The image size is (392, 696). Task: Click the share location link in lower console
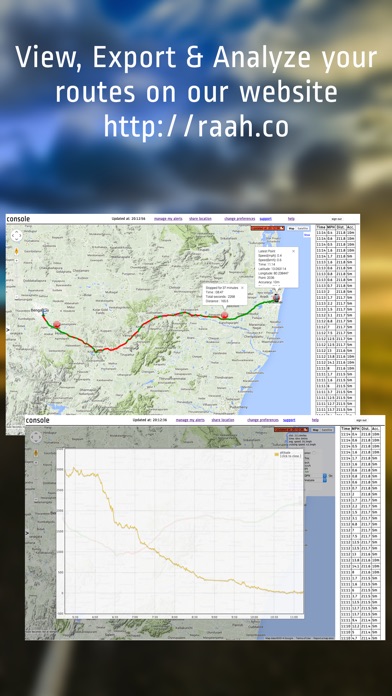tap(223, 420)
